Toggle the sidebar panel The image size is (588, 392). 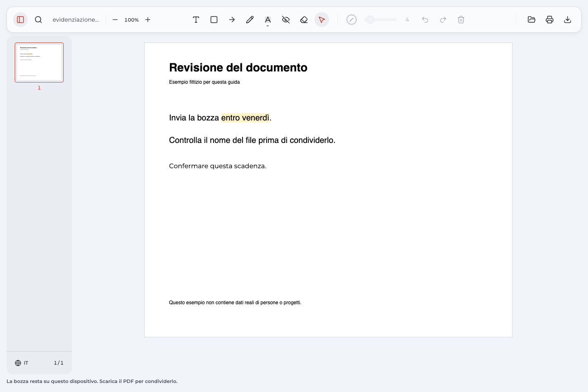(20, 20)
